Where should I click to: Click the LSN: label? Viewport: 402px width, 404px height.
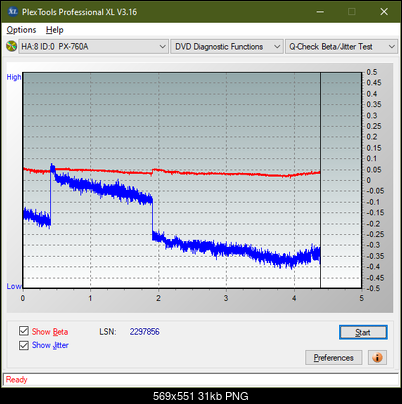tap(108, 332)
